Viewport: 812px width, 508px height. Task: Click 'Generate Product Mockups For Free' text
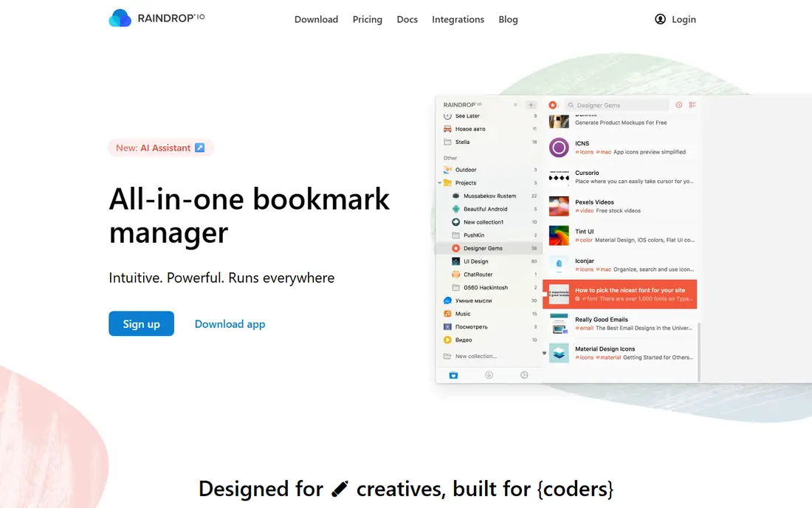[x=621, y=123]
